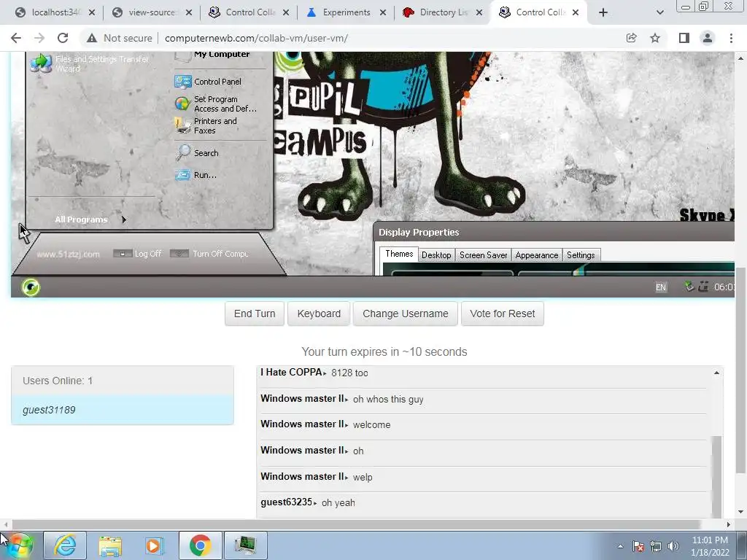747x560 pixels.
Task: Click the volume speaker tray icon
Action: tap(673, 546)
